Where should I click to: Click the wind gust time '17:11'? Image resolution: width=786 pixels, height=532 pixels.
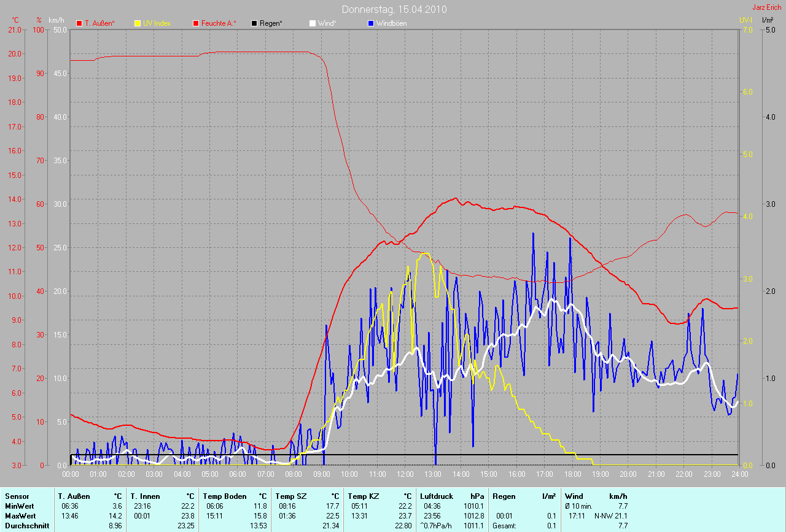[577, 515]
